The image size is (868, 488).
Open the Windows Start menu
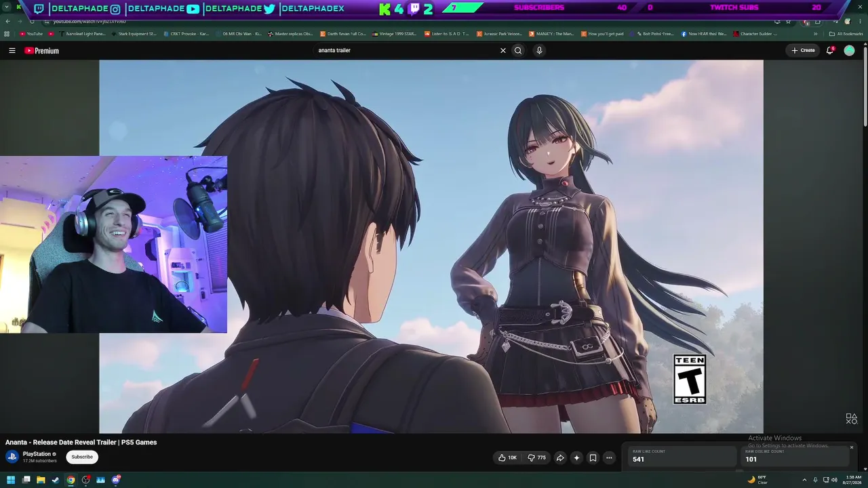tap(11, 480)
